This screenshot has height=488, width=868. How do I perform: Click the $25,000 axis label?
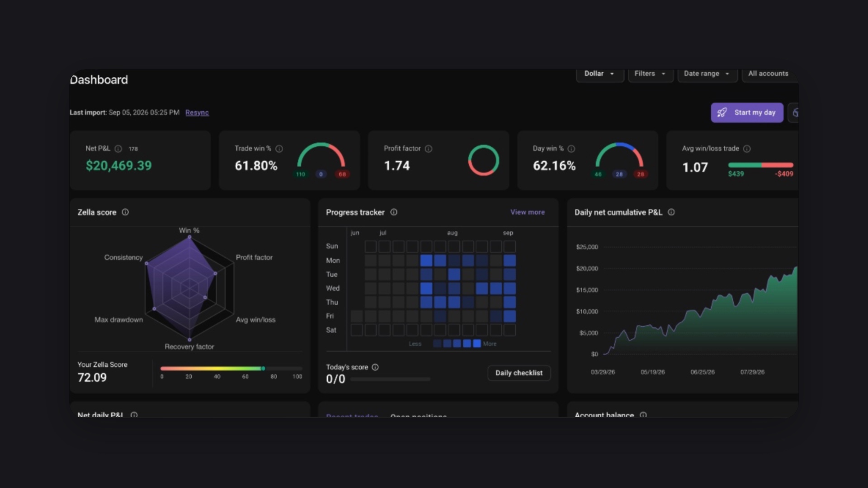[x=587, y=247]
